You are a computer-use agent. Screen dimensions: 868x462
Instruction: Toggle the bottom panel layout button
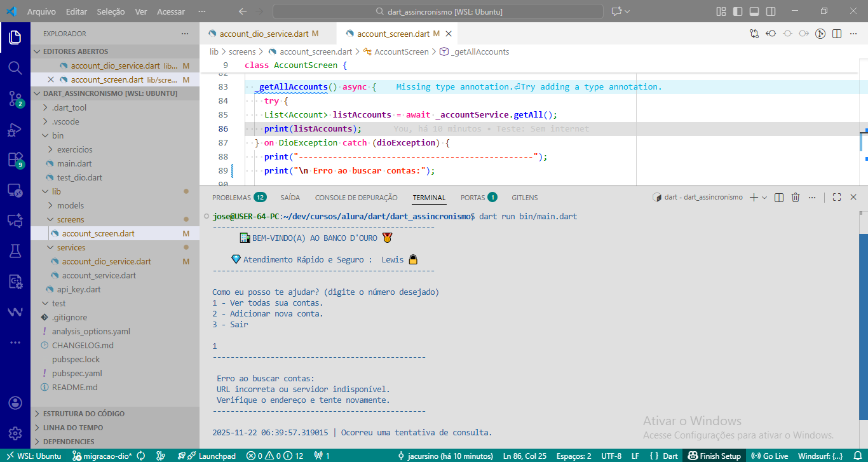(754, 11)
